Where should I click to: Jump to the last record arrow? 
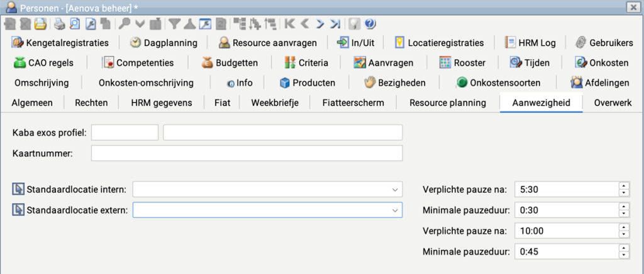point(336,24)
